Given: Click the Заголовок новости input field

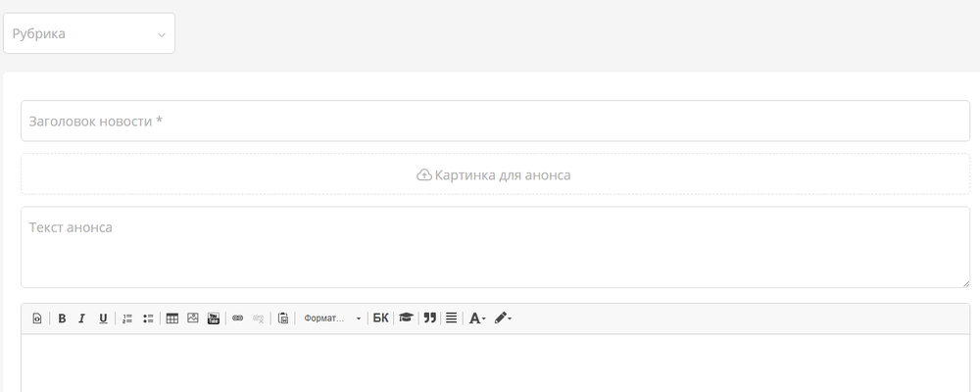Looking at the screenshot, I should pos(495,121).
